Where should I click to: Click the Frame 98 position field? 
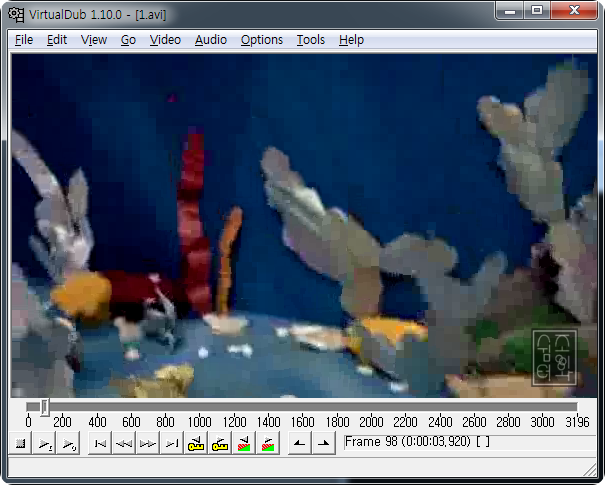click(x=470, y=442)
